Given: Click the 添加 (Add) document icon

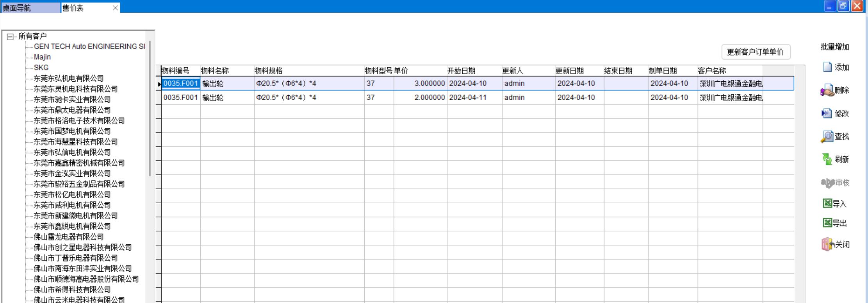Looking at the screenshot, I should pyautogui.click(x=827, y=67).
